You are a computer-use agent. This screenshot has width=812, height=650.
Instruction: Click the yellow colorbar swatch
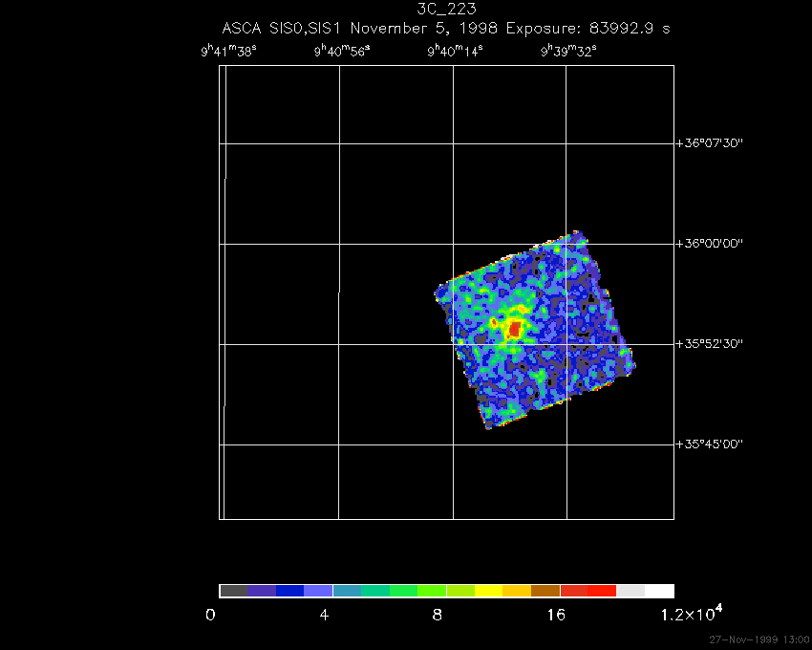pyautogui.click(x=489, y=591)
